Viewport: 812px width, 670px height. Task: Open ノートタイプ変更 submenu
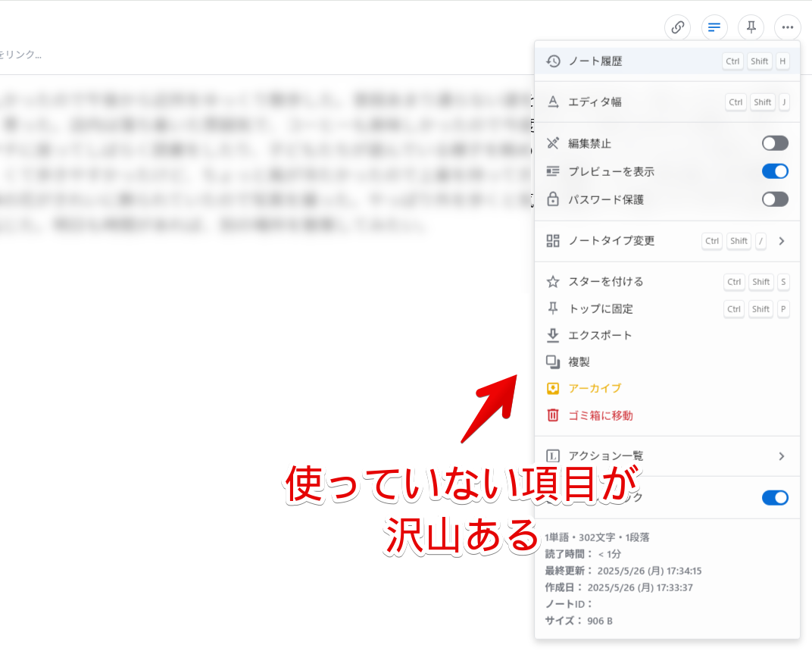(667, 241)
